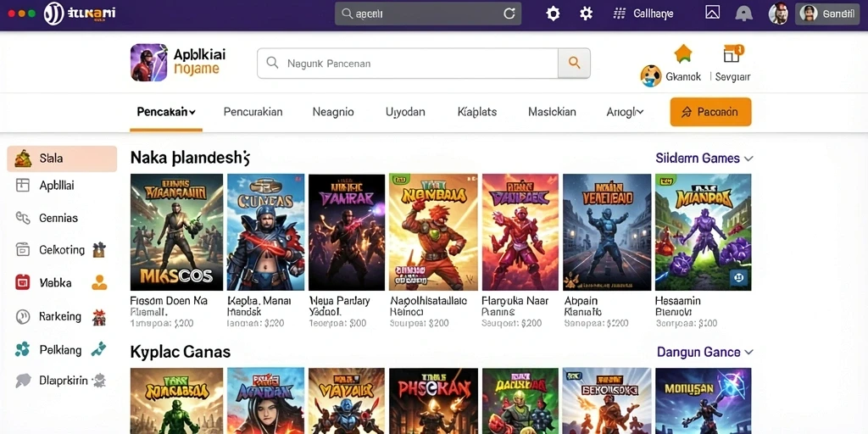Open the PHSEKAN game cover in Kyplac Ganas
The width and height of the screenshot is (868, 434).
coord(433,401)
